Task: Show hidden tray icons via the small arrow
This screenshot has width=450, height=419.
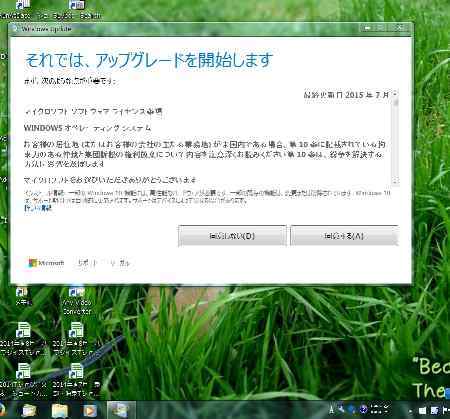Action: click(411, 411)
